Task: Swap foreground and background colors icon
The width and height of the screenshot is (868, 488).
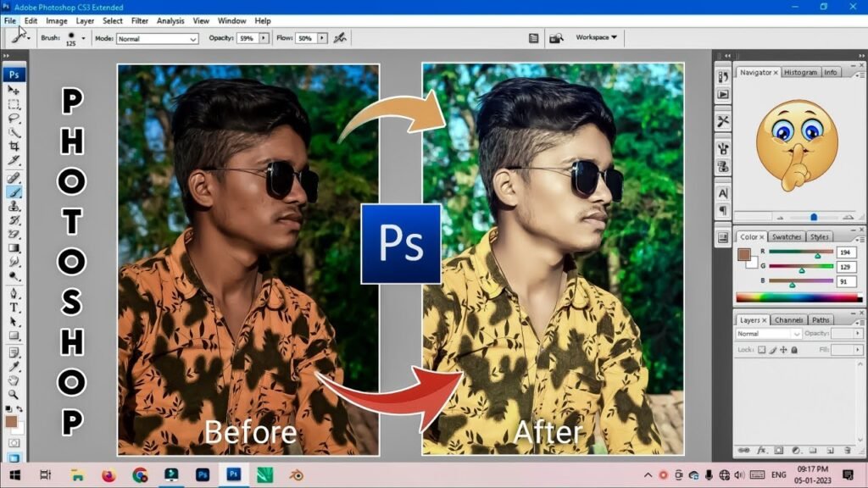Action: coord(19,409)
